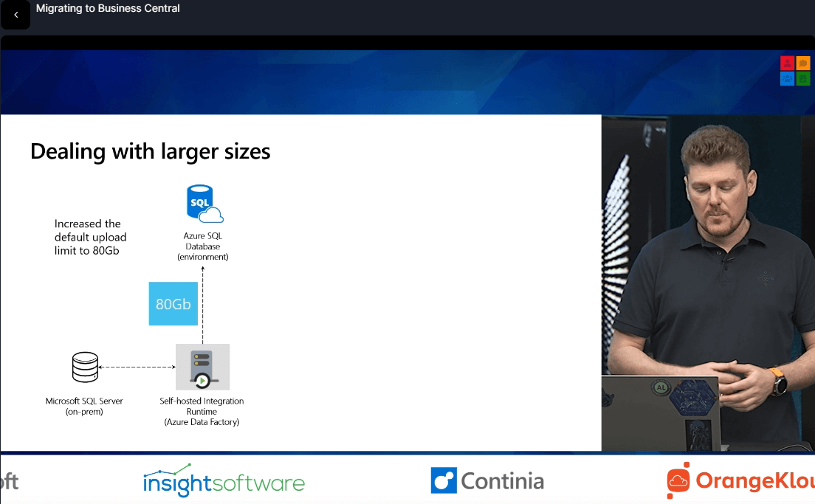Click the on-prem SQL Server database icon
This screenshot has width=815, height=504.
click(85, 367)
